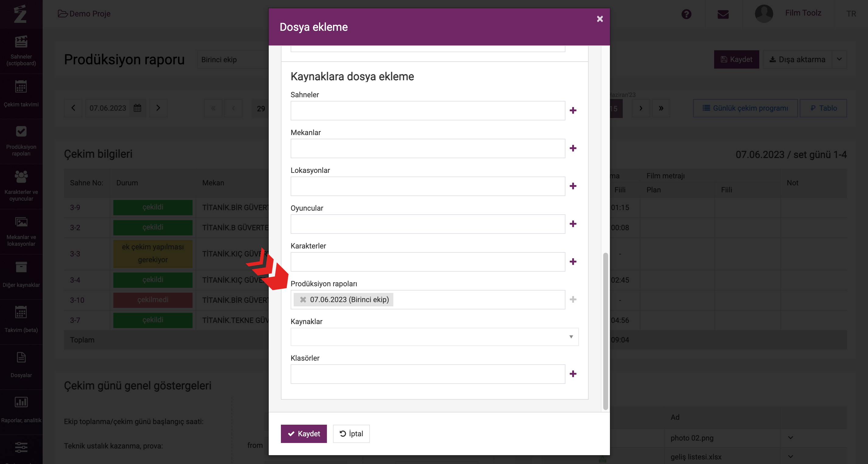This screenshot has width=868, height=464.
Task: Go to previous date with left chevron
Action: pyautogui.click(x=73, y=108)
